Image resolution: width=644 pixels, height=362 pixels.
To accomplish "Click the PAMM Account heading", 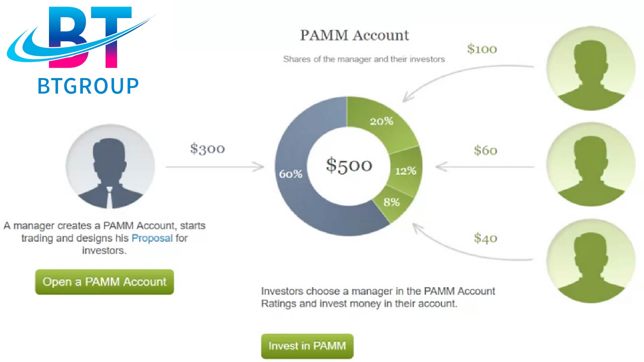I will point(354,35).
